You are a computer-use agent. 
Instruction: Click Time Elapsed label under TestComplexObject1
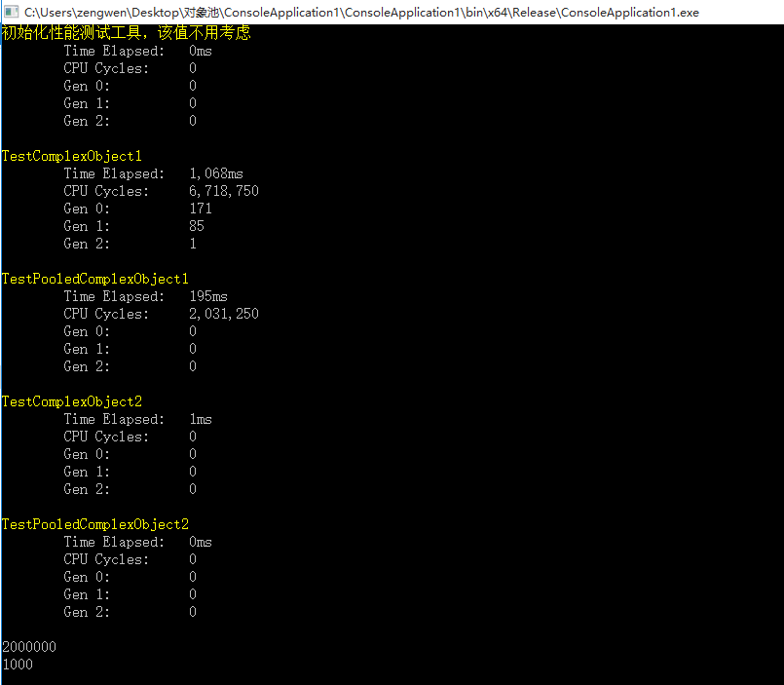[114, 173]
